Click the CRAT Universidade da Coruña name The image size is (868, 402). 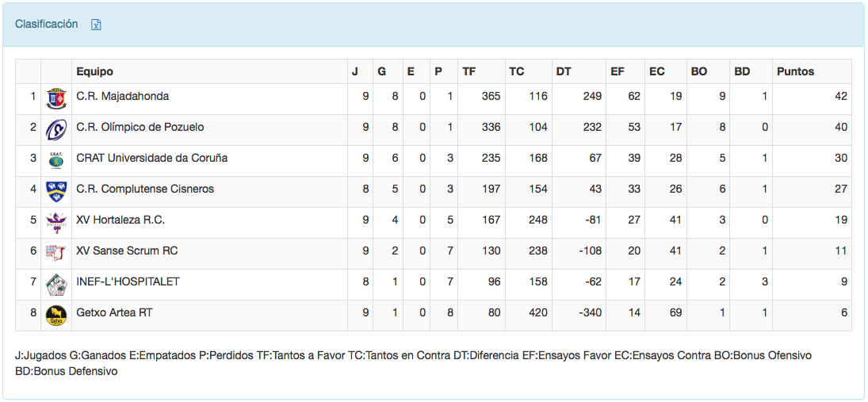tap(152, 158)
